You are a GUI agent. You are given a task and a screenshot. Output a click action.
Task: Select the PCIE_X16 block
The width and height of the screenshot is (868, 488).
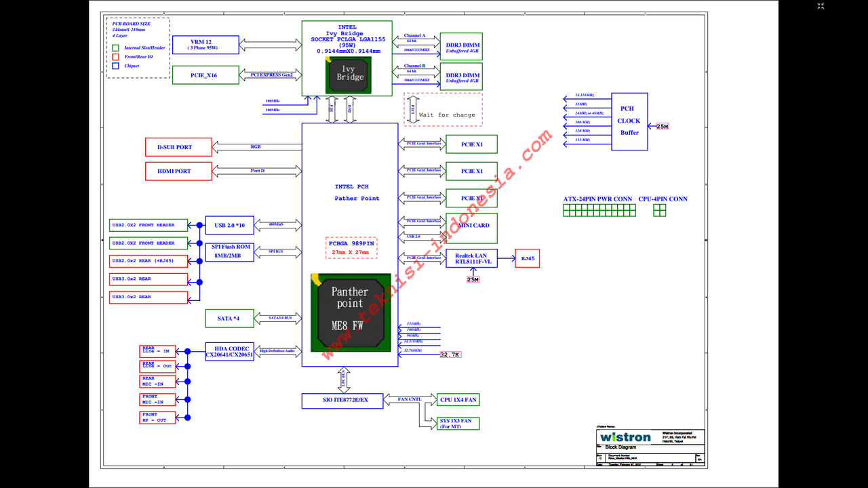(205, 75)
